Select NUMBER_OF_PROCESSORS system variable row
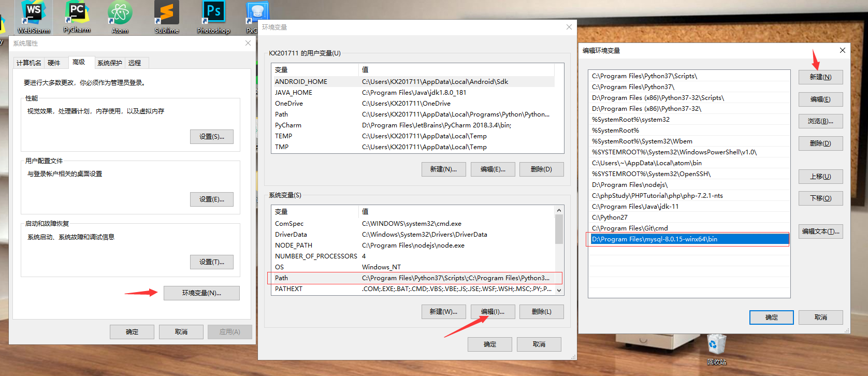868x376 pixels. [x=413, y=256]
